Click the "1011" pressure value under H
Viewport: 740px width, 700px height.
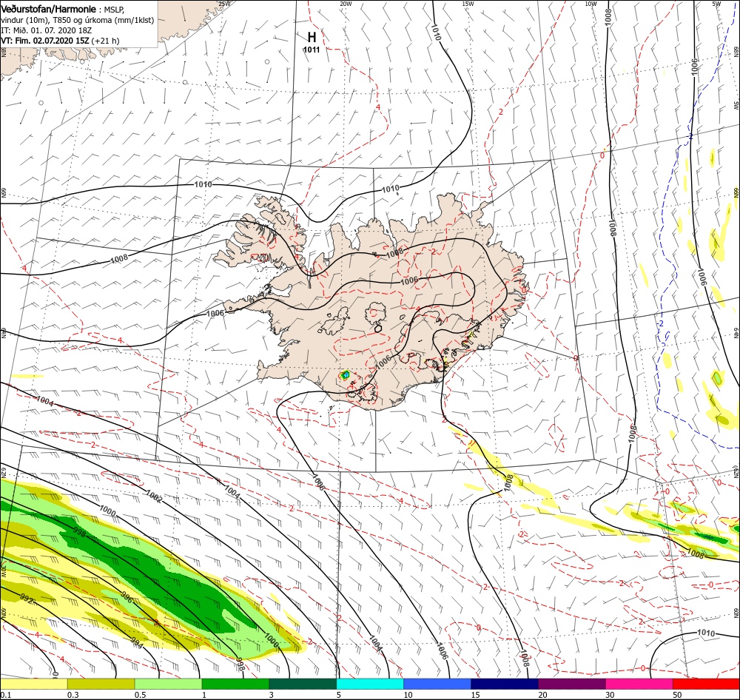[312, 50]
